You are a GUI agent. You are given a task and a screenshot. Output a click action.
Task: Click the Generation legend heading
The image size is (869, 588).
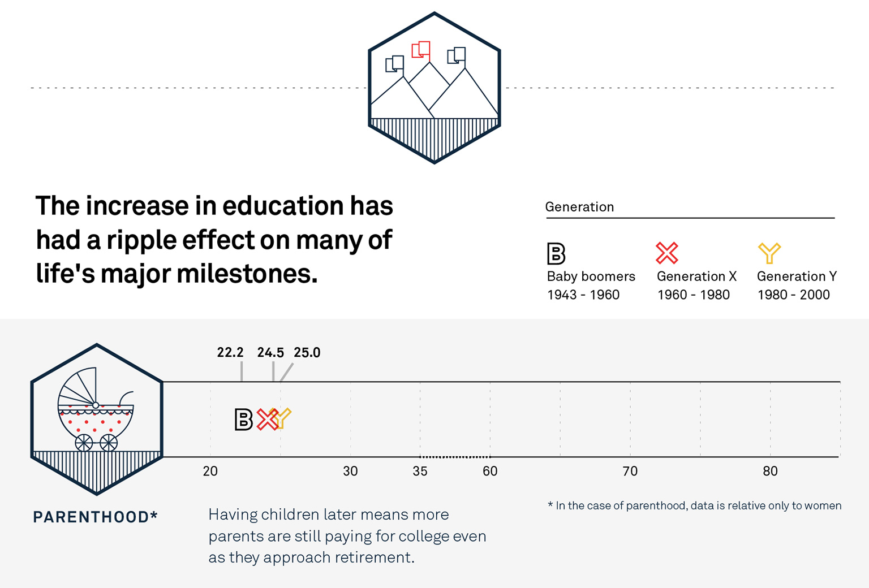click(579, 207)
